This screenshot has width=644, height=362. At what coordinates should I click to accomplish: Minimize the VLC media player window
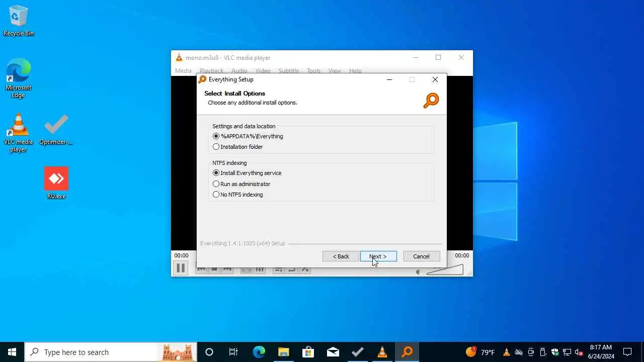click(416, 57)
